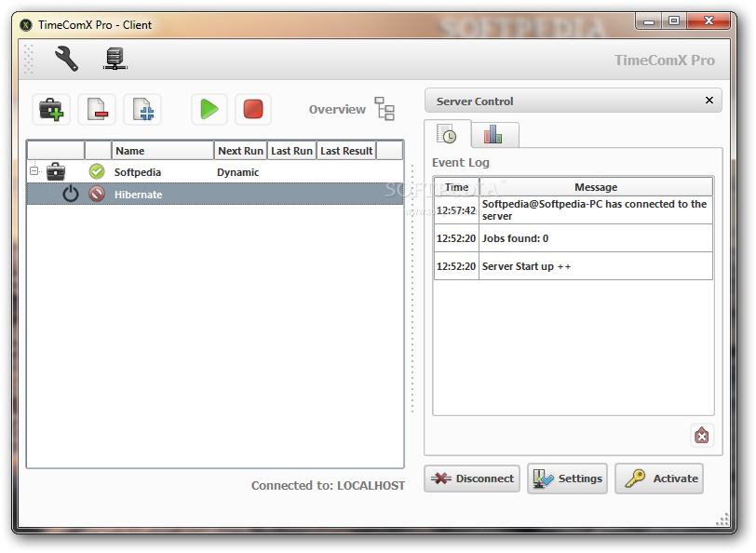The width and height of the screenshot is (756, 553).
Task: Open the Overview tree view icon
Action: tap(385, 109)
